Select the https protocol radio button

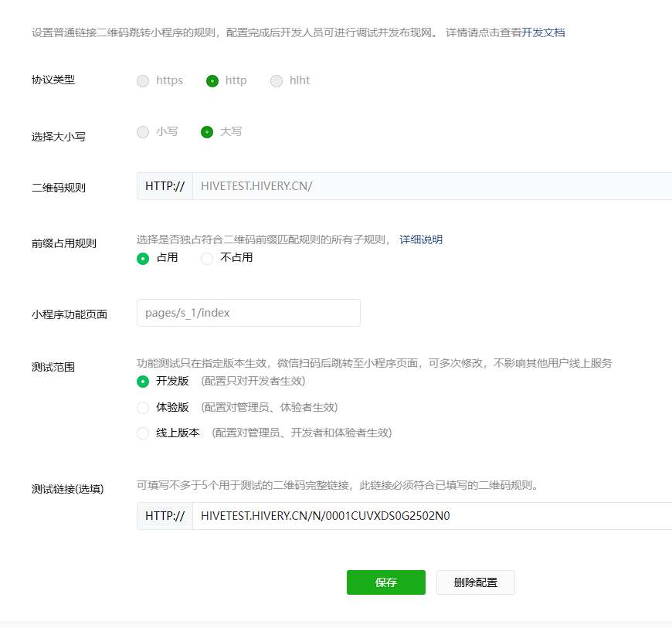point(143,80)
